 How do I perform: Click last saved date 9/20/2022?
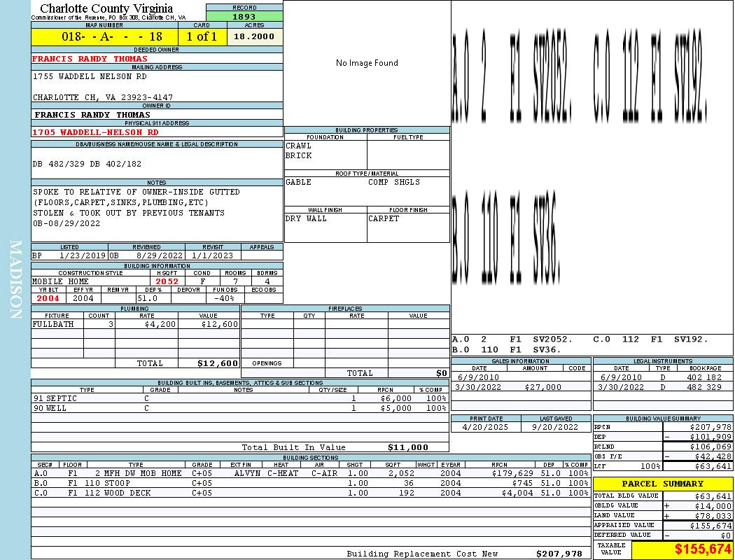point(555,428)
